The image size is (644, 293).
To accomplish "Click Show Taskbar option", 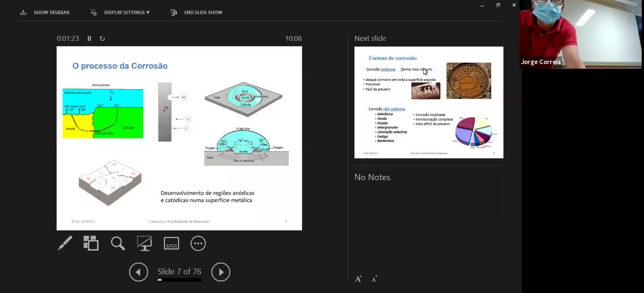I will [45, 13].
